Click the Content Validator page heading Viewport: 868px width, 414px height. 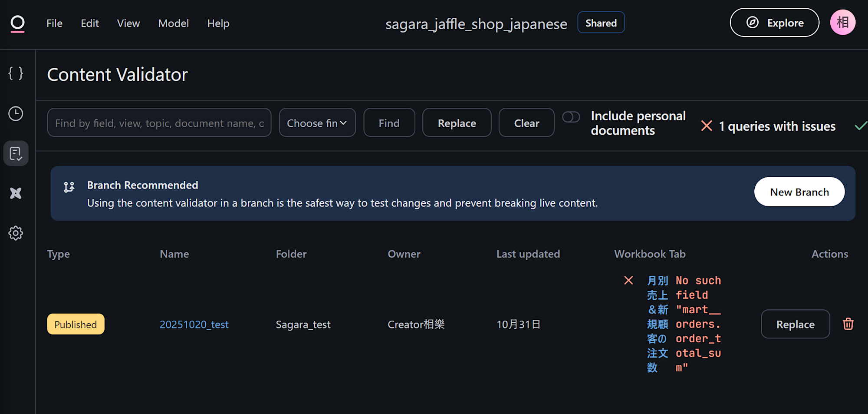point(117,75)
